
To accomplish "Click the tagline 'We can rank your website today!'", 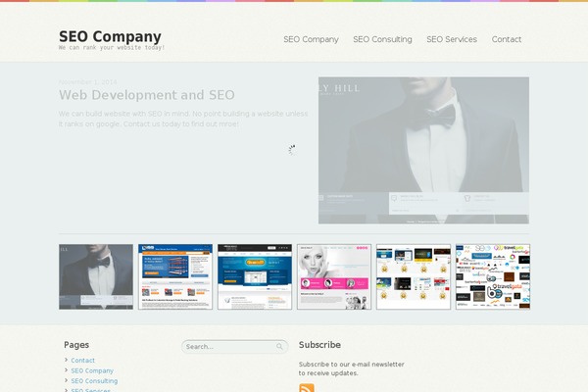I will 112,48.
